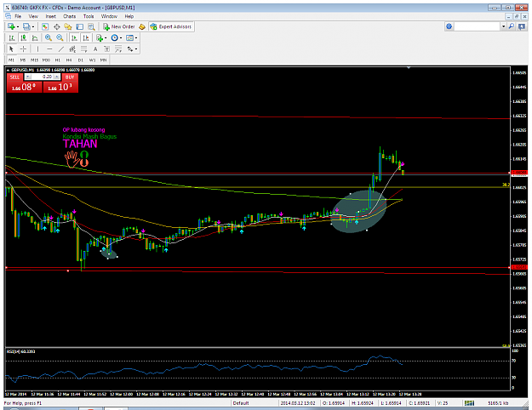Switch to the H1 timeframe
Screen dimensions: 532x410
click(x=58, y=60)
